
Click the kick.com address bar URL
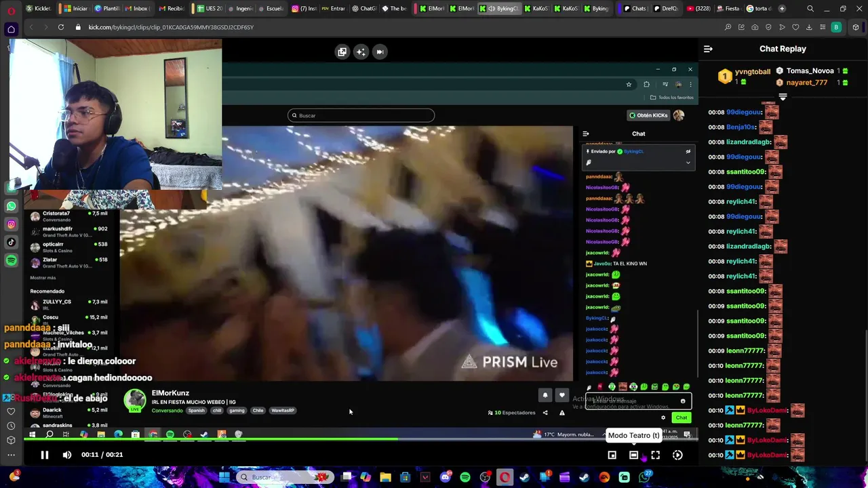tap(171, 27)
